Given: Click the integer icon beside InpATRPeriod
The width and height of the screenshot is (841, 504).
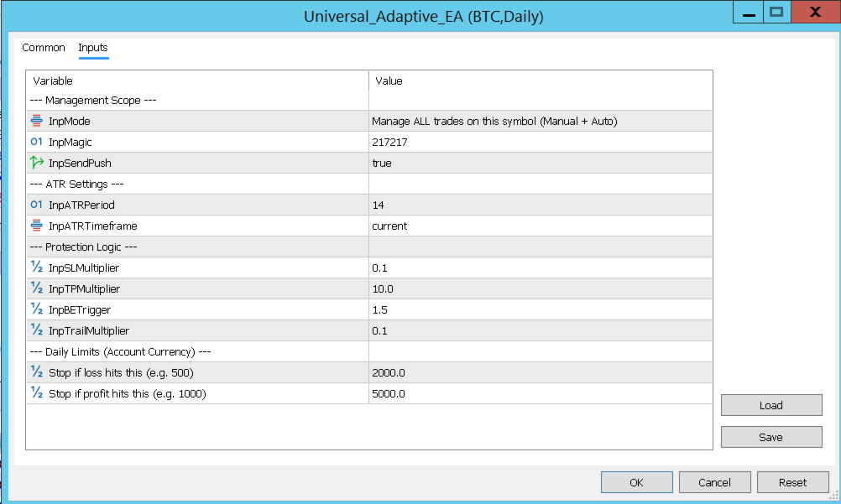Looking at the screenshot, I should [36, 205].
